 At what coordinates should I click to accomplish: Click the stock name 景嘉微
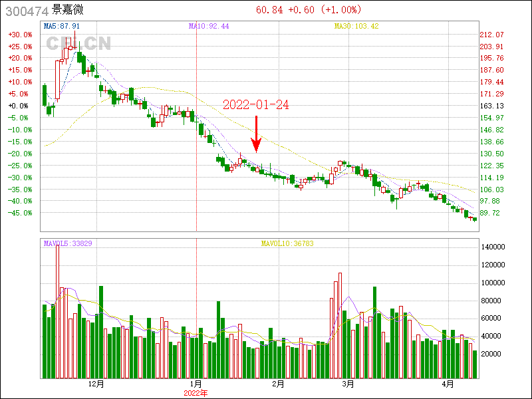pyautogui.click(x=68, y=11)
